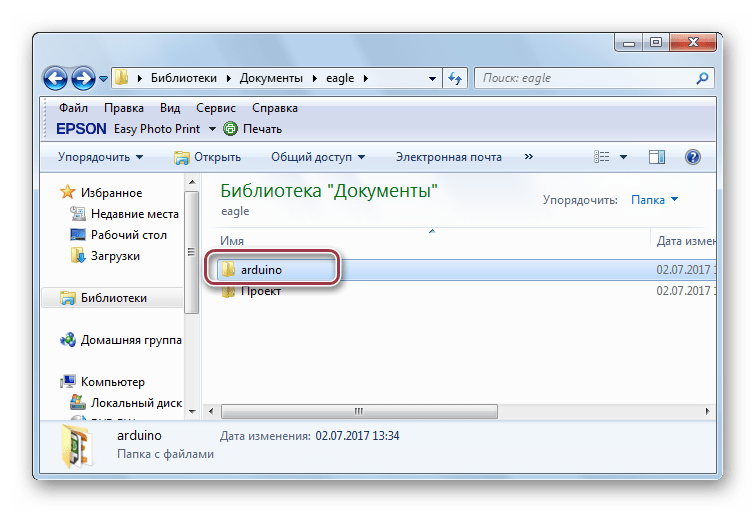Click the horizontal scrollbar thumb
This screenshot has height=513, width=756.
tap(359, 411)
